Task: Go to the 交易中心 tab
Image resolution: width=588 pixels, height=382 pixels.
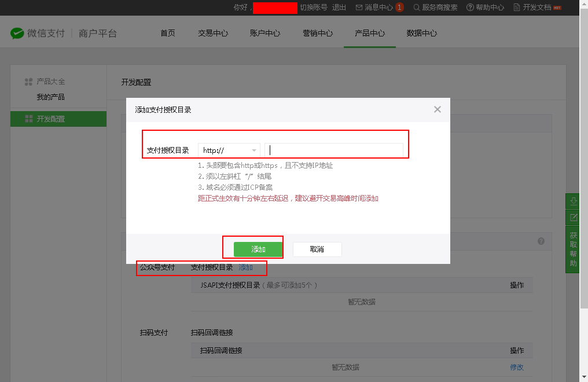Action: [213, 34]
